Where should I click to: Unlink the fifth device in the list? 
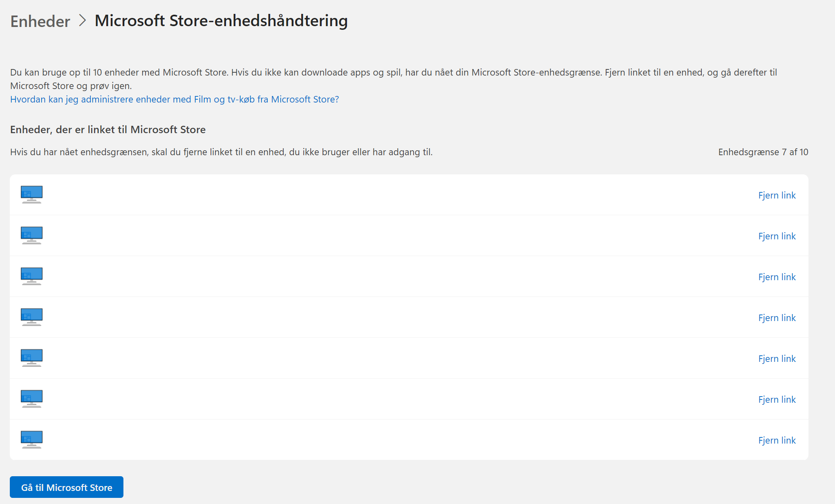777,359
